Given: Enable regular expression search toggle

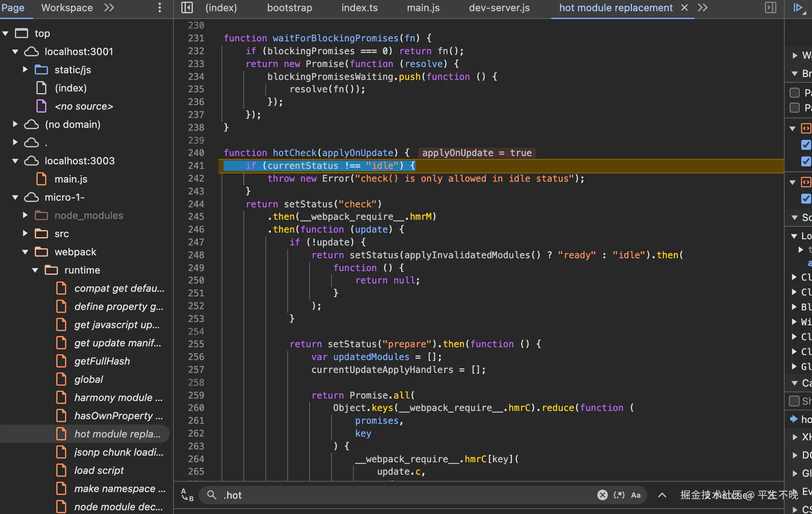Looking at the screenshot, I should (619, 495).
